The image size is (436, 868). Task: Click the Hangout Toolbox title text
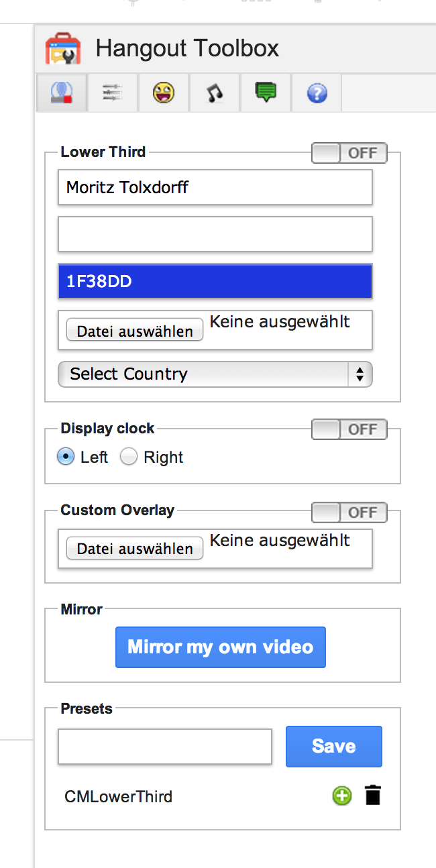click(187, 48)
